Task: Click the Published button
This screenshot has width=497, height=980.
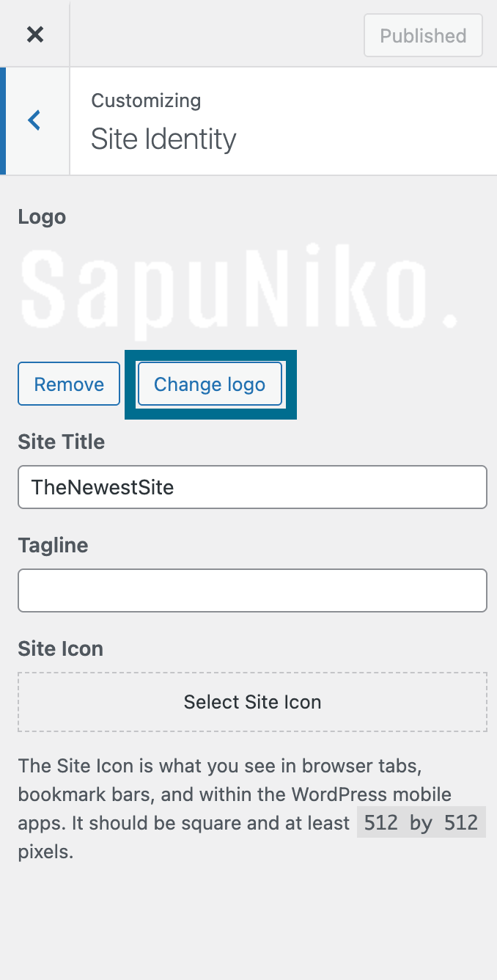Action: click(423, 35)
